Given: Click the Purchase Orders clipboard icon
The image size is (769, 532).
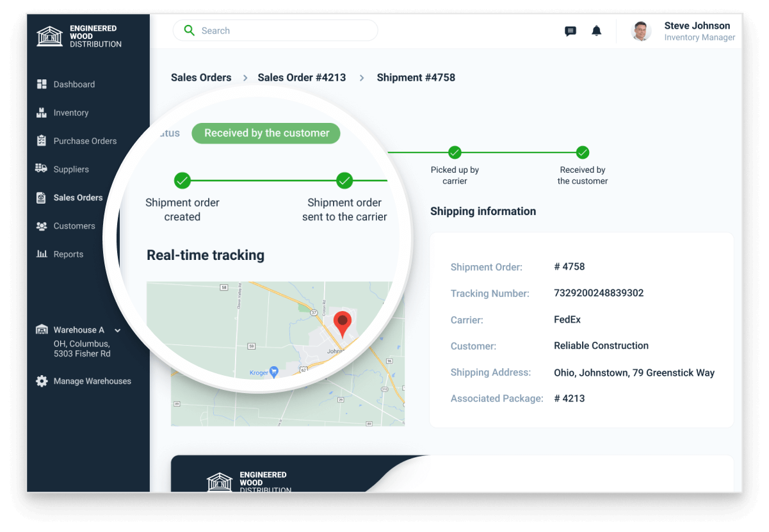Looking at the screenshot, I should (42, 141).
